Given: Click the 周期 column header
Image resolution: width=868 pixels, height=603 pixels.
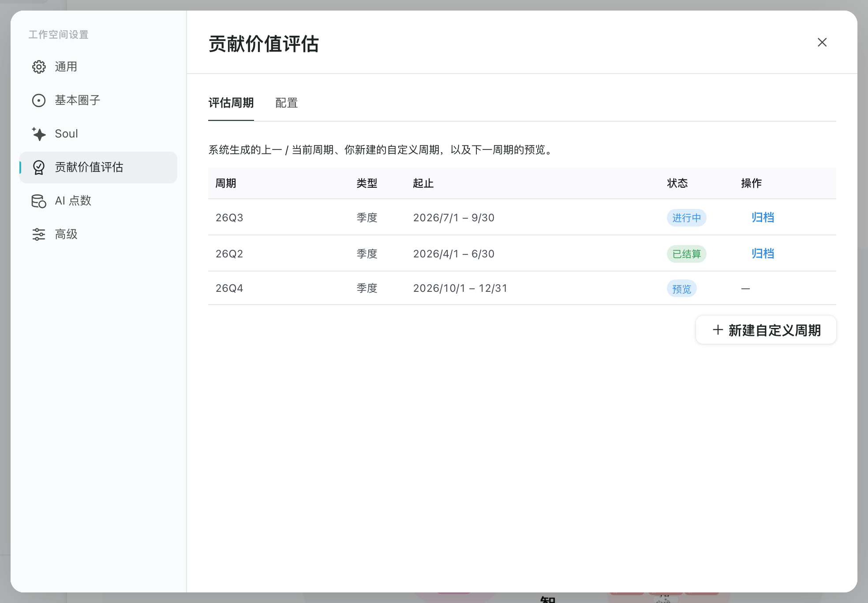Looking at the screenshot, I should [x=226, y=183].
